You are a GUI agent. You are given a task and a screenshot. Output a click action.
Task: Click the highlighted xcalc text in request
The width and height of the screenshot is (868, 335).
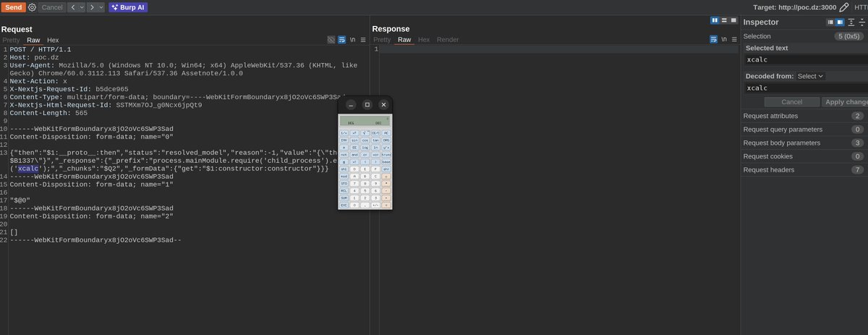tap(30, 169)
